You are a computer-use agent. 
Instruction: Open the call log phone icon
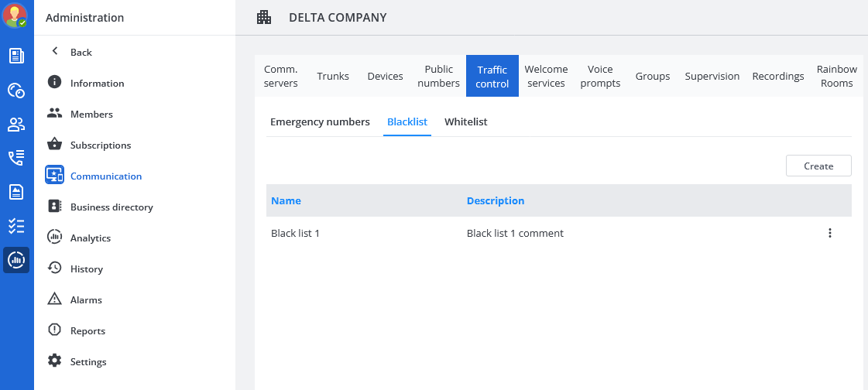click(x=16, y=158)
